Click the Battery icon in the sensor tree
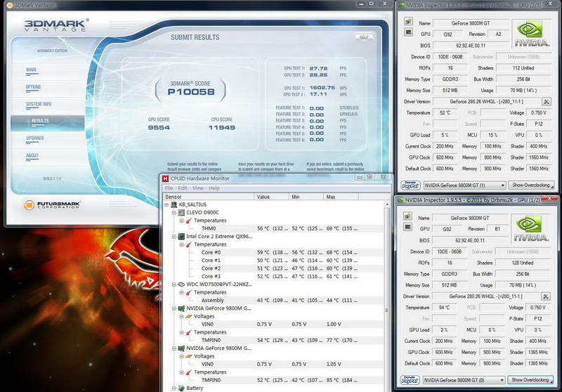Screen dimensions: 562x392 [x=181, y=388]
